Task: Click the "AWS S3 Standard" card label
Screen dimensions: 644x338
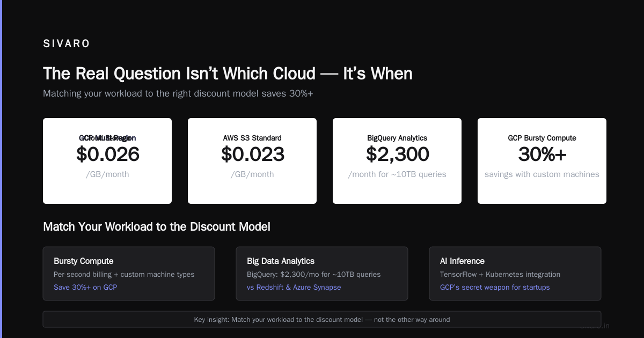Action: (x=252, y=138)
